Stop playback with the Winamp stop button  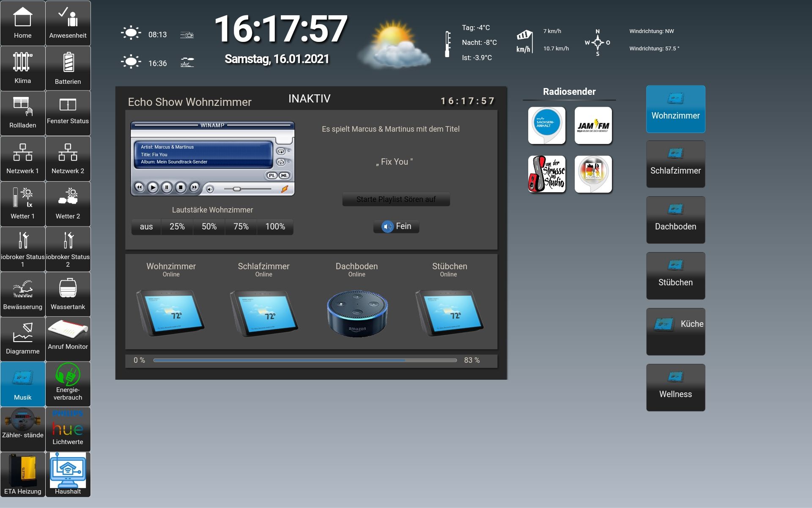coord(181,187)
